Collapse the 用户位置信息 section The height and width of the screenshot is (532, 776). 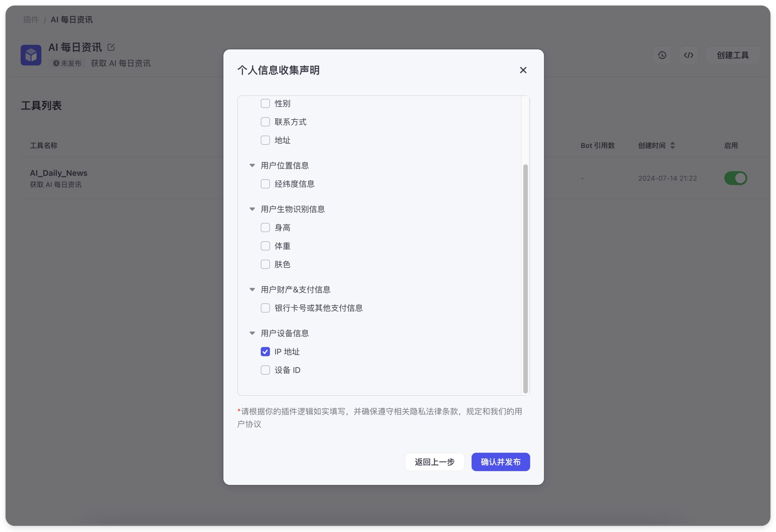pos(252,165)
